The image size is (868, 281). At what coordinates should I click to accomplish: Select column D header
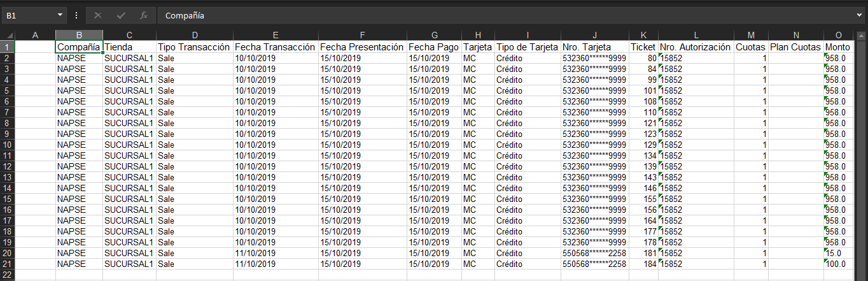click(x=194, y=35)
